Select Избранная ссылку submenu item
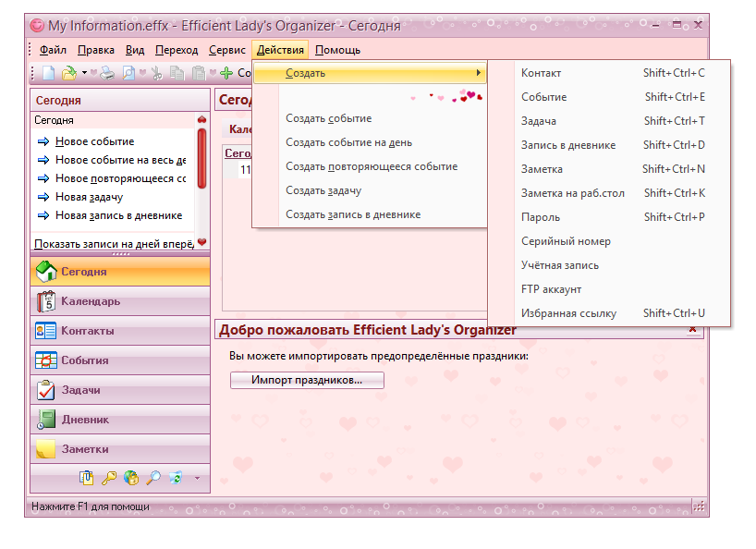The width and height of the screenshot is (756, 549). pos(609,314)
